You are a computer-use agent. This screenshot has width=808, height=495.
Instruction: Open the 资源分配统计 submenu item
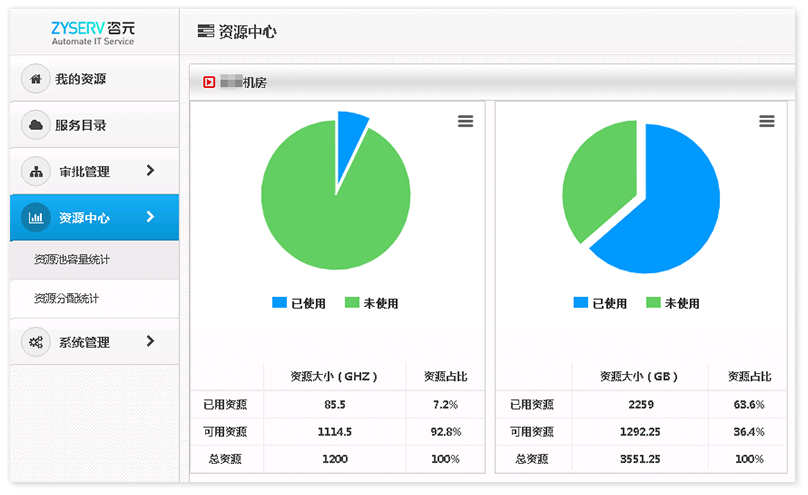[x=94, y=298]
